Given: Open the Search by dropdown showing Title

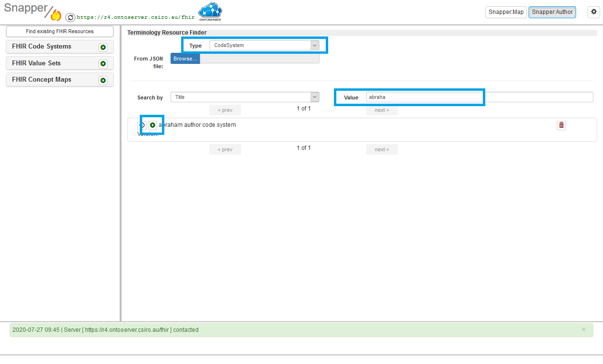Looking at the screenshot, I should click(x=245, y=97).
